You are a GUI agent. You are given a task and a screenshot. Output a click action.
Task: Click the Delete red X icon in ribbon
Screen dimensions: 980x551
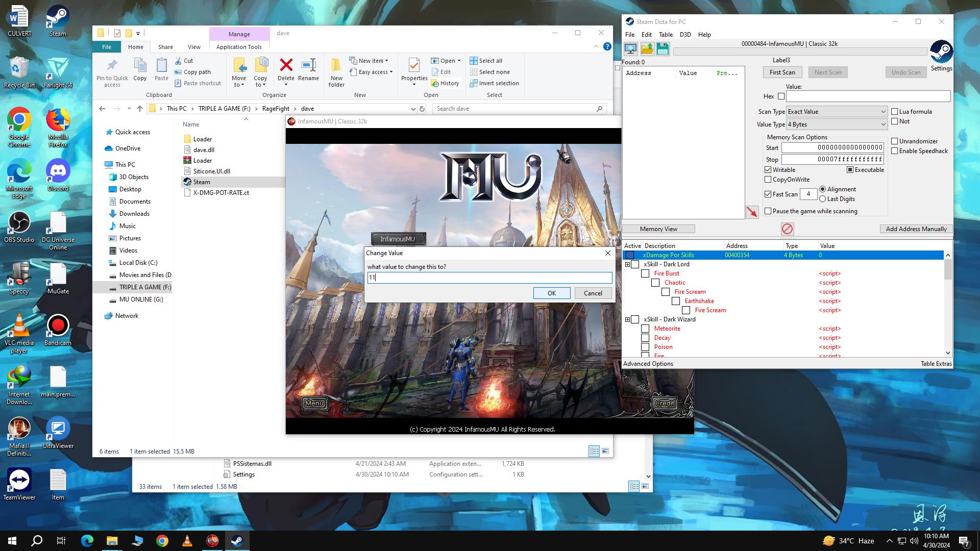coord(286,65)
